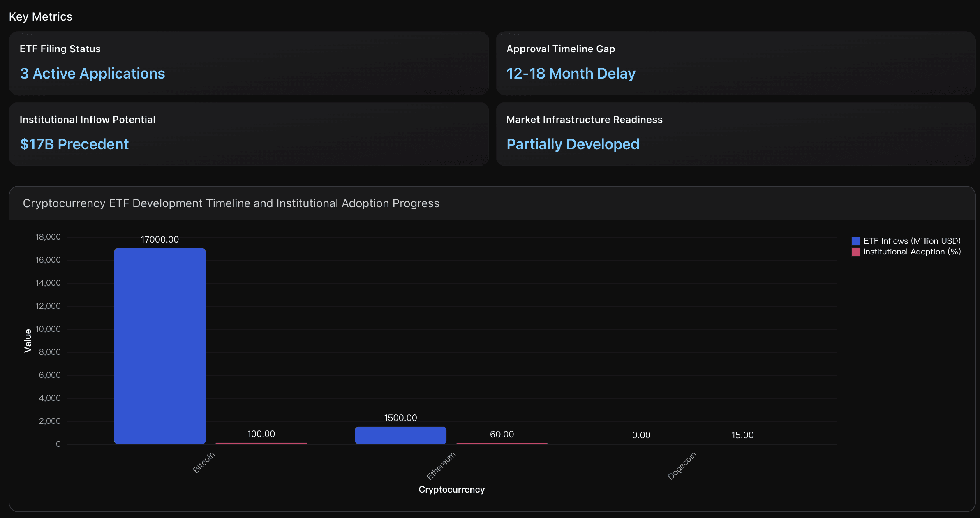Click the 17000.00 value label
980x518 pixels.
click(160, 239)
